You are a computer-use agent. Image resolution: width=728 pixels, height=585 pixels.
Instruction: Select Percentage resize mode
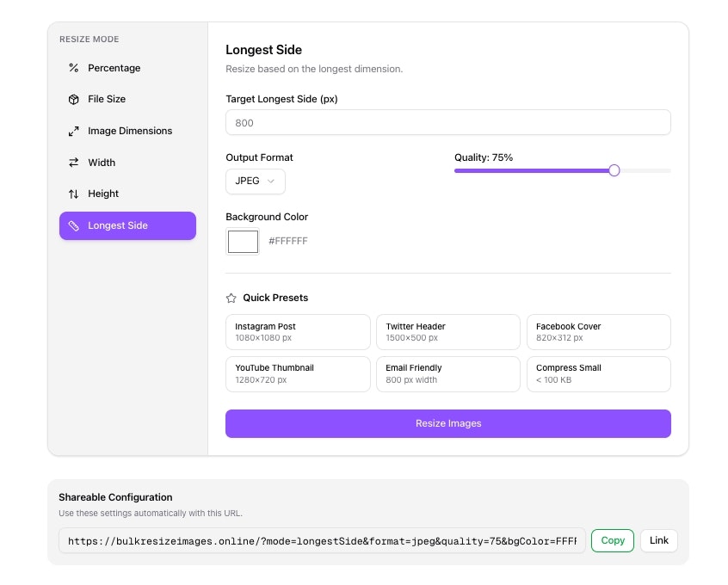click(x=127, y=68)
